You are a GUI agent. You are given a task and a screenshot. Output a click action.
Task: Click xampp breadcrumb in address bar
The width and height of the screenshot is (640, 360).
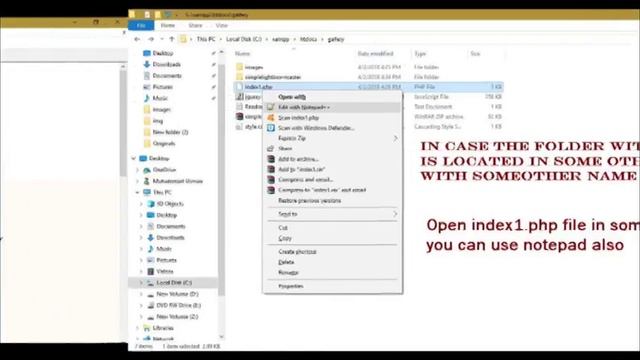(280, 39)
